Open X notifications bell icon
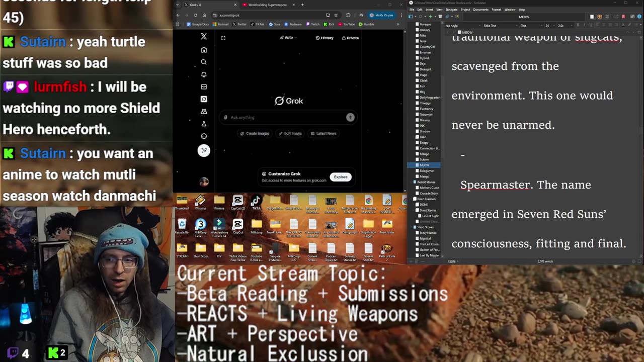This screenshot has height=362, width=644. click(204, 74)
